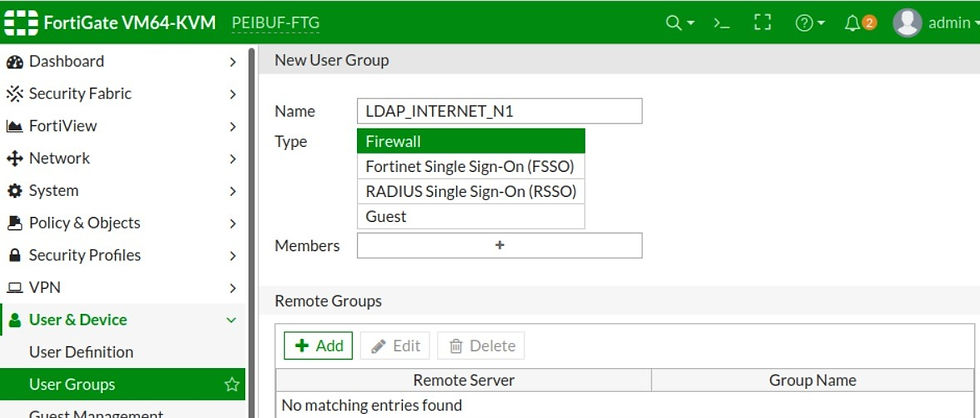
Task: Expand the System chevron
Action: click(232, 191)
